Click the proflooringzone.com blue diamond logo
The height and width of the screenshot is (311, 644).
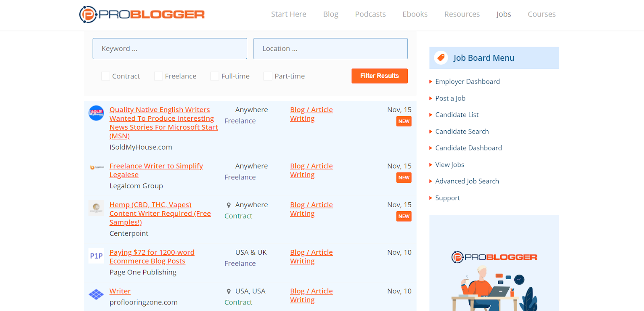[x=96, y=295]
